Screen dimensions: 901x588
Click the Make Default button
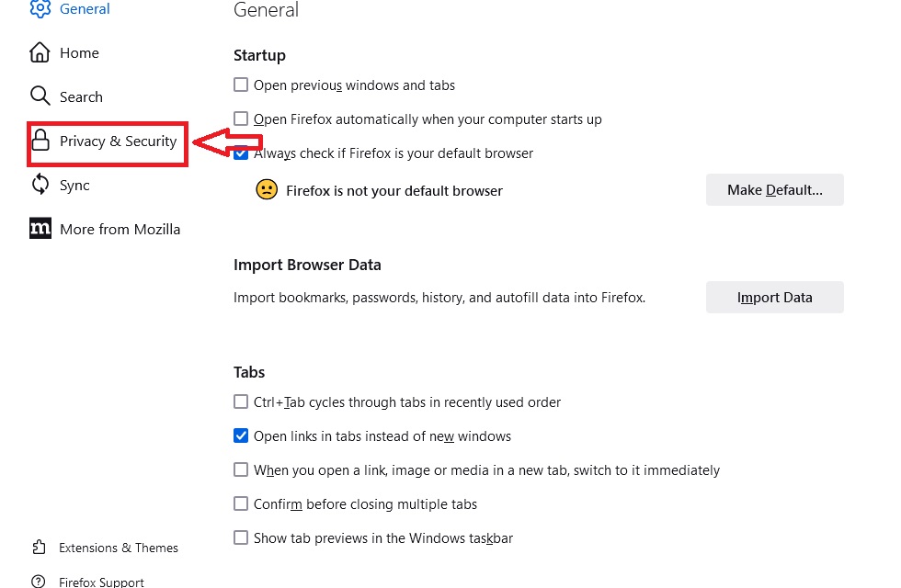[x=774, y=190]
